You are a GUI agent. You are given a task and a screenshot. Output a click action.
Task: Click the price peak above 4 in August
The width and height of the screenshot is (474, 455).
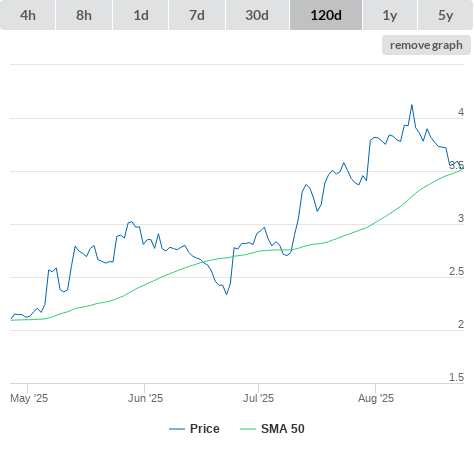click(412, 105)
